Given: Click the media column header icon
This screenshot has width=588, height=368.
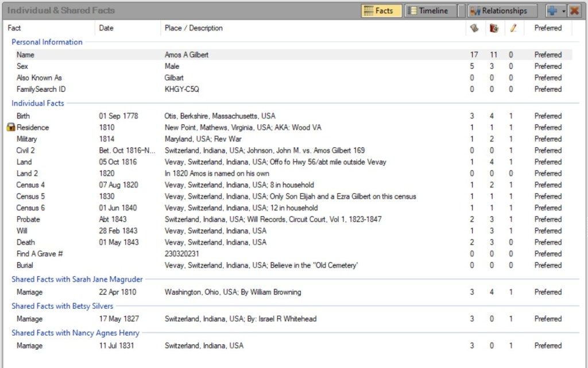Looking at the screenshot, I should click(x=493, y=28).
